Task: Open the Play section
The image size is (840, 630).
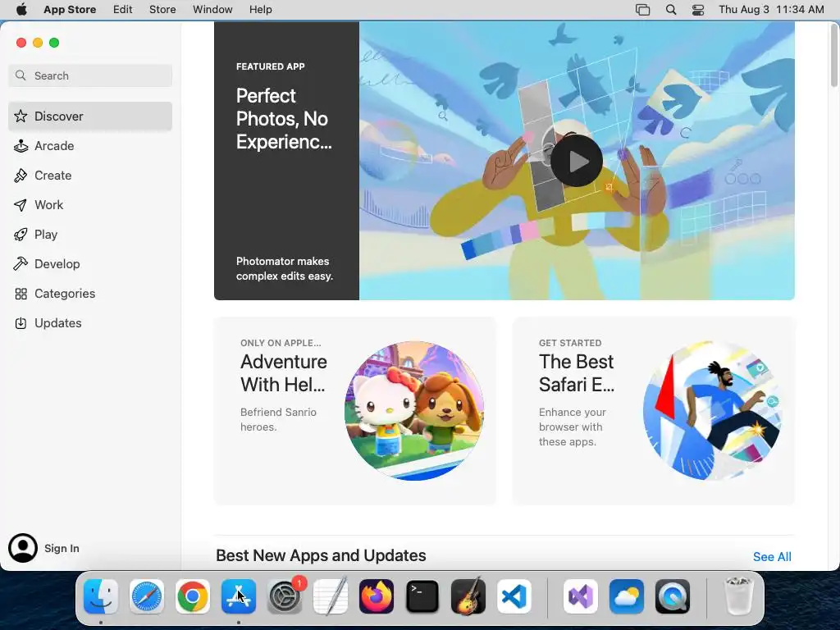Action: point(90,234)
